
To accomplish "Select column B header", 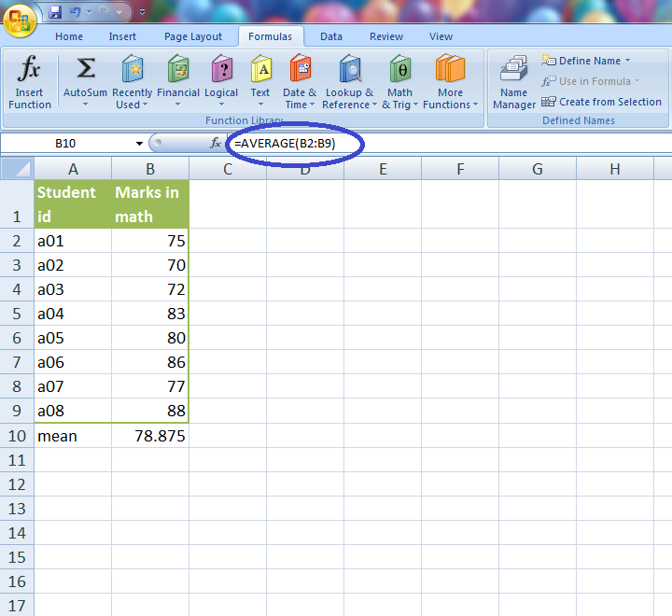I will (x=150, y=169).
